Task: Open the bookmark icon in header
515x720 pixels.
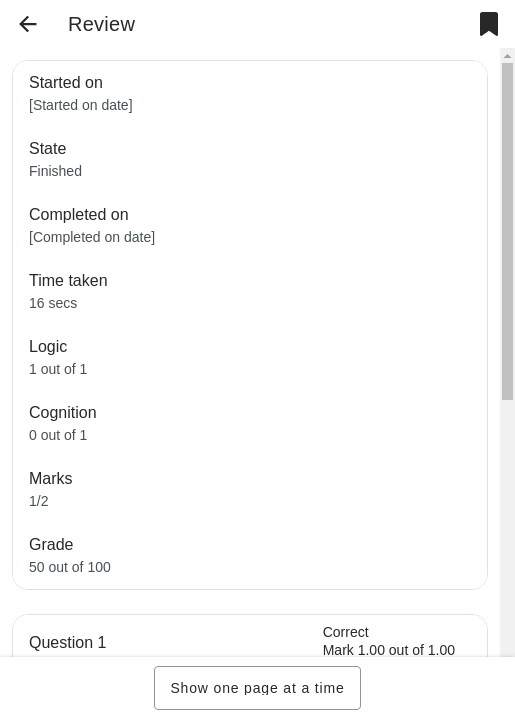Action: coord(489,24)
